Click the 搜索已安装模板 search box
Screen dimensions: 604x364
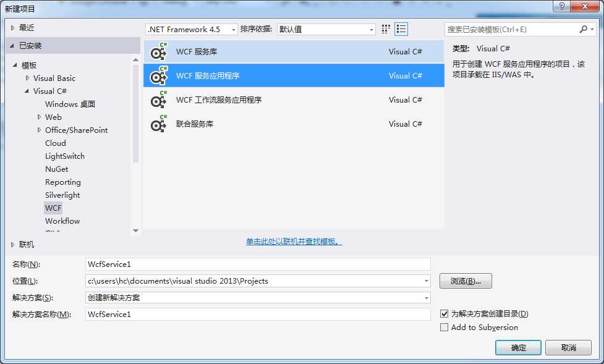pos(511,29)
